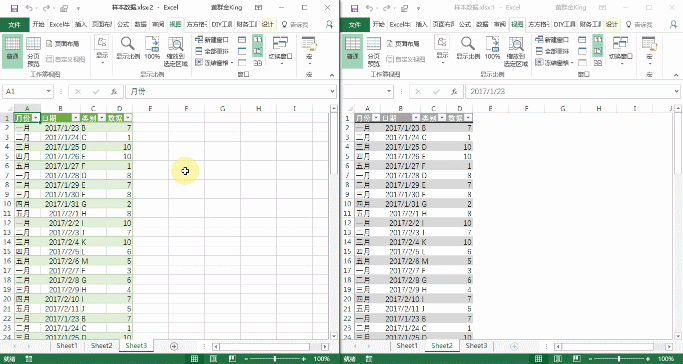Click 新建窗口 in the xlsx:2 window
This screenshot has width=683, height=364.
pos(212,40)
